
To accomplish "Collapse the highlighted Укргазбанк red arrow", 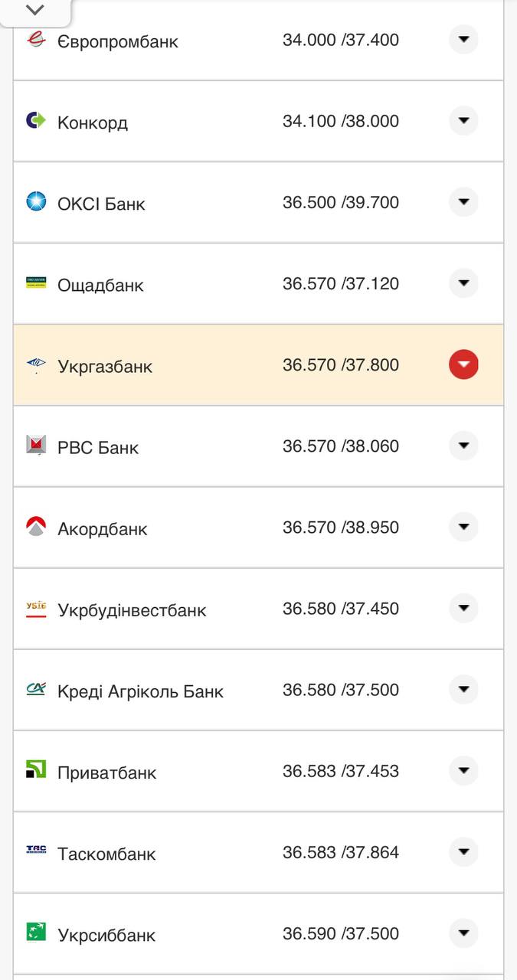I will (x=463, y=364).
